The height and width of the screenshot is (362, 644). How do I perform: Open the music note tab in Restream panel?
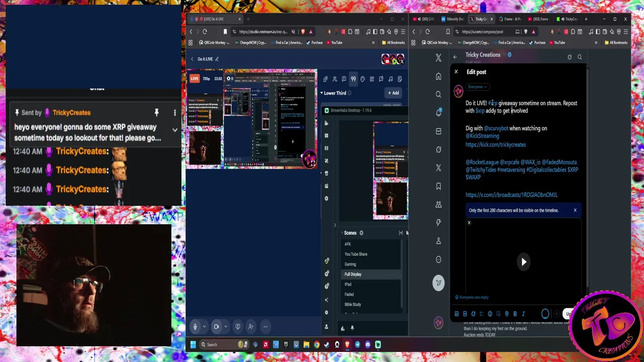tap(390, 79)
